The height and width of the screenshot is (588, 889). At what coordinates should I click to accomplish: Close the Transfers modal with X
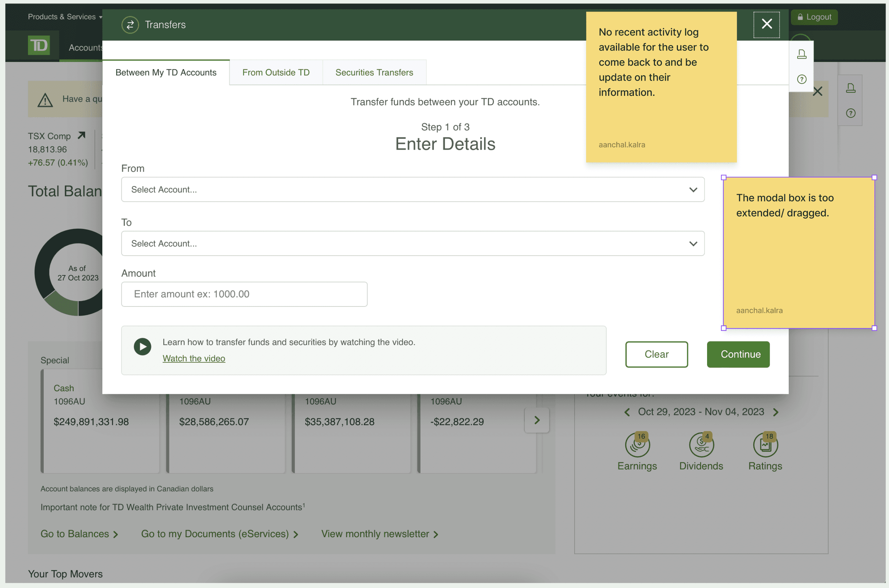[767, 24]
